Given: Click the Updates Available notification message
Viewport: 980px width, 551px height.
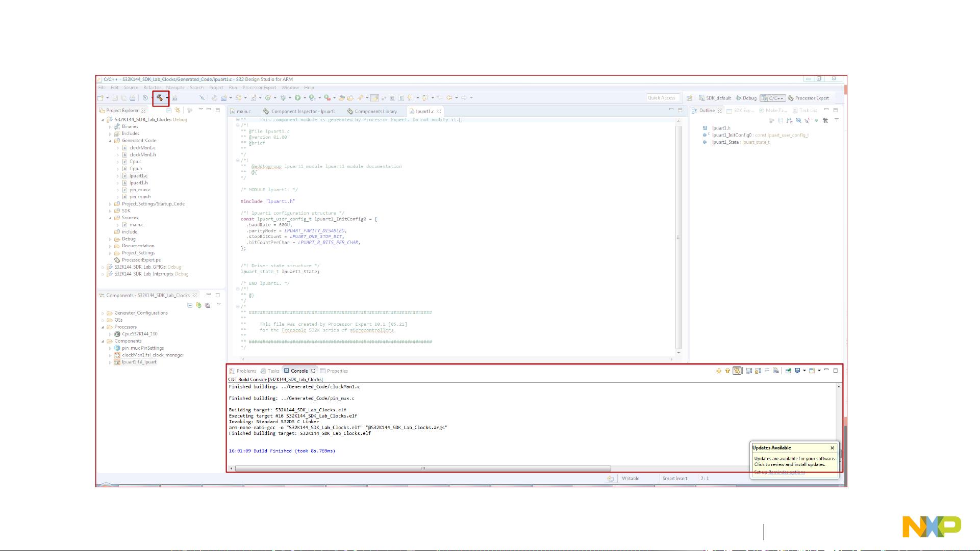Looking at the screenshot, I should [794, 461].
